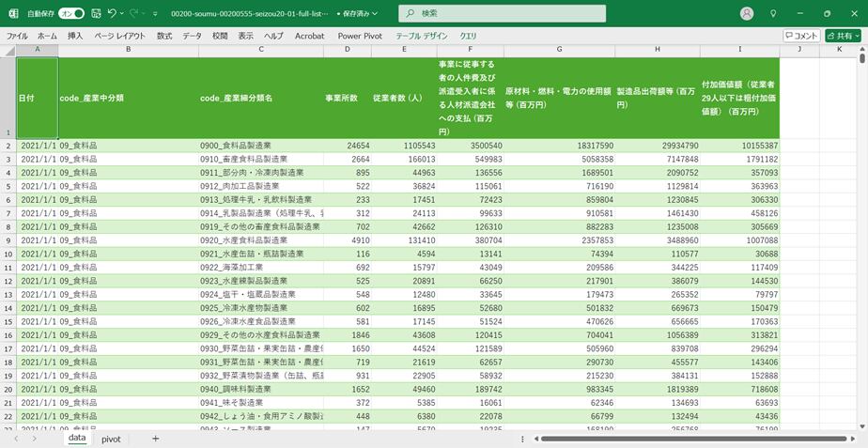Image resolution: width=868 pixels, height=448 pixels.
Task: Click the Undo arrow icon
Action: [x=112, y=13]
